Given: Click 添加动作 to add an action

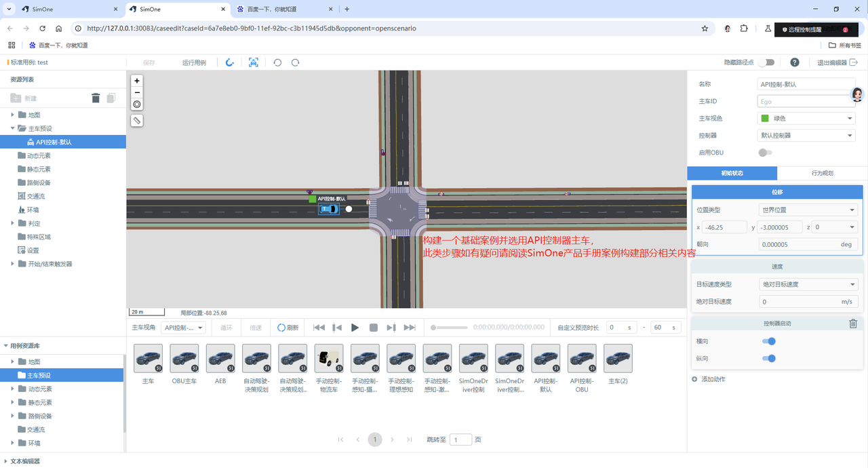Looking at the screenshot, I should coord(713,379).
